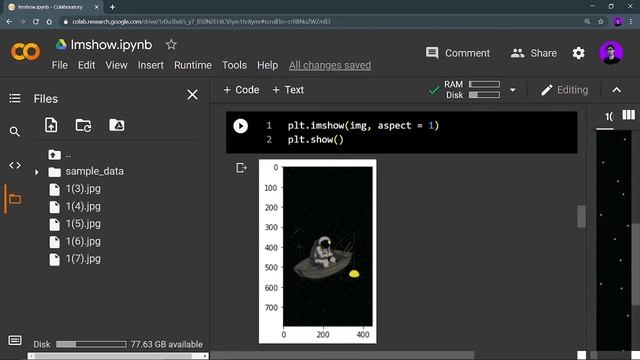Screen dimensions: 640x360
Task: Open the browser profile icon
Action: coord(618,22)
